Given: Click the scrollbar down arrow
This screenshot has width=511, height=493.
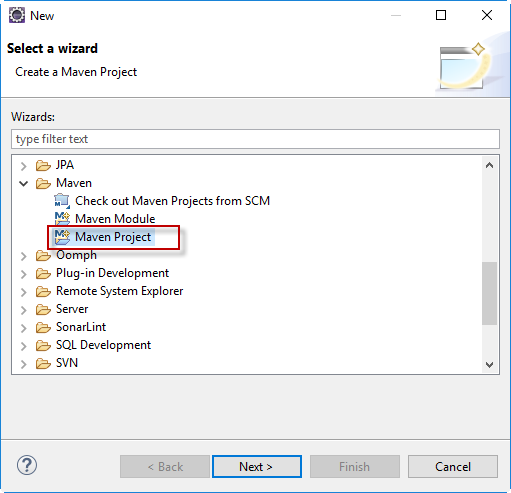Looking at the screenshot, I should coord(489,364).
